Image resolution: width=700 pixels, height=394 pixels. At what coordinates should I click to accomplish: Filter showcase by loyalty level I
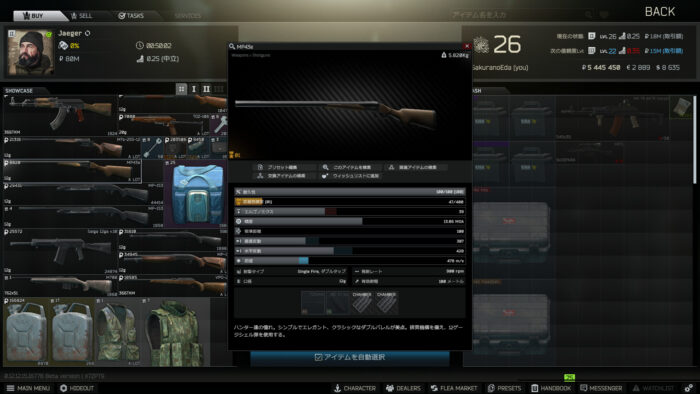[194, 89]
